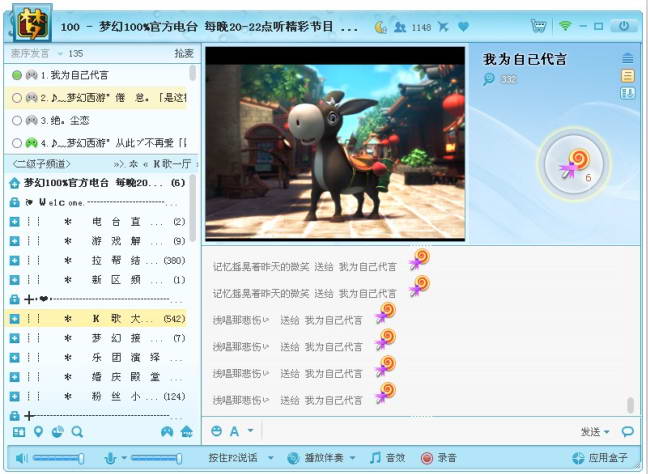The width and height of the screenshot is (648, 474).
Task: Start recording with 录音 button
Action: [438, 458]
